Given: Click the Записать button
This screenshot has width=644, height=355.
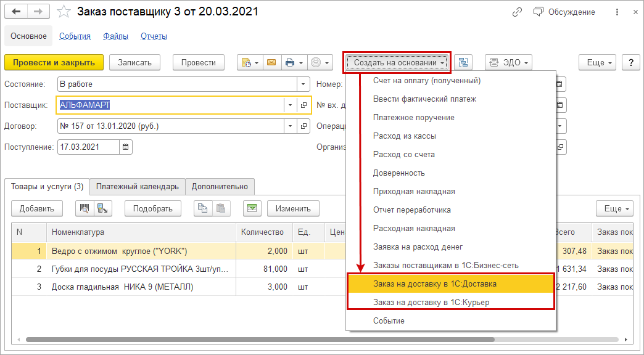Looking at the screenshot, I should point(134,63).
